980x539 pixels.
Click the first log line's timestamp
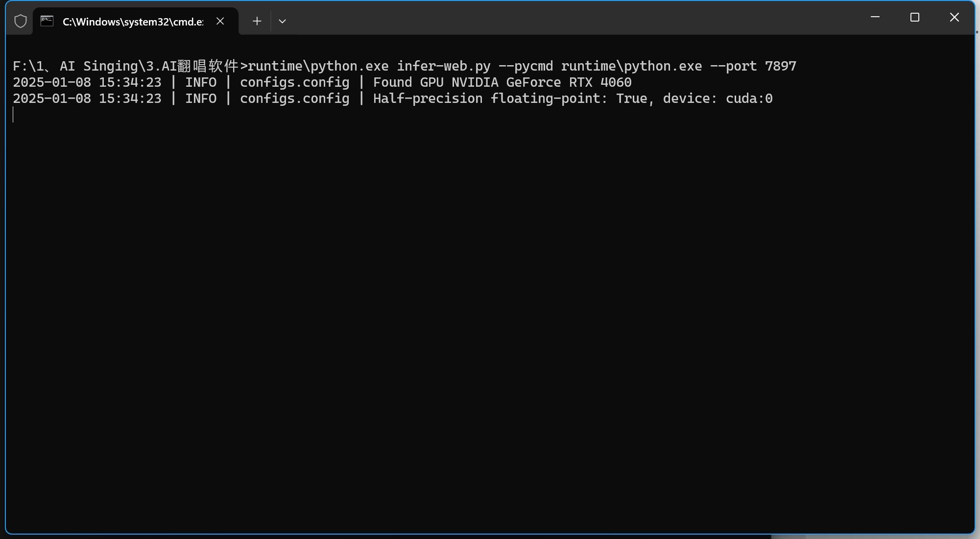(x=87, y=82)
